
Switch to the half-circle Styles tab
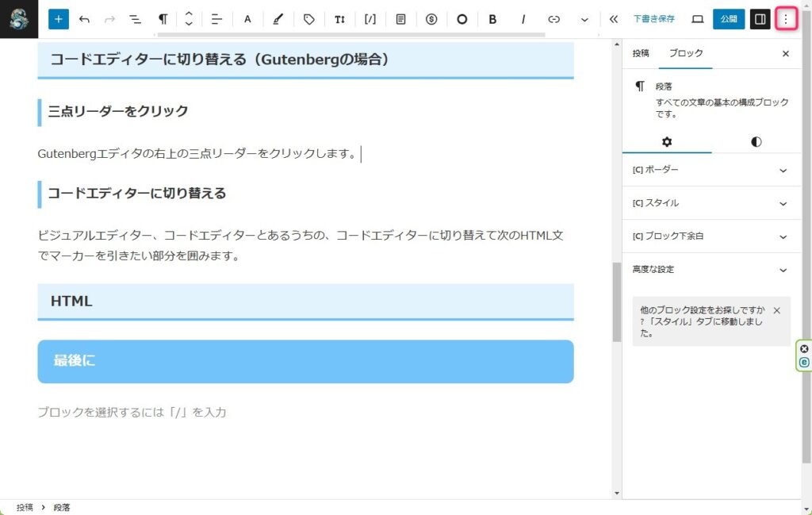[756, 141]
